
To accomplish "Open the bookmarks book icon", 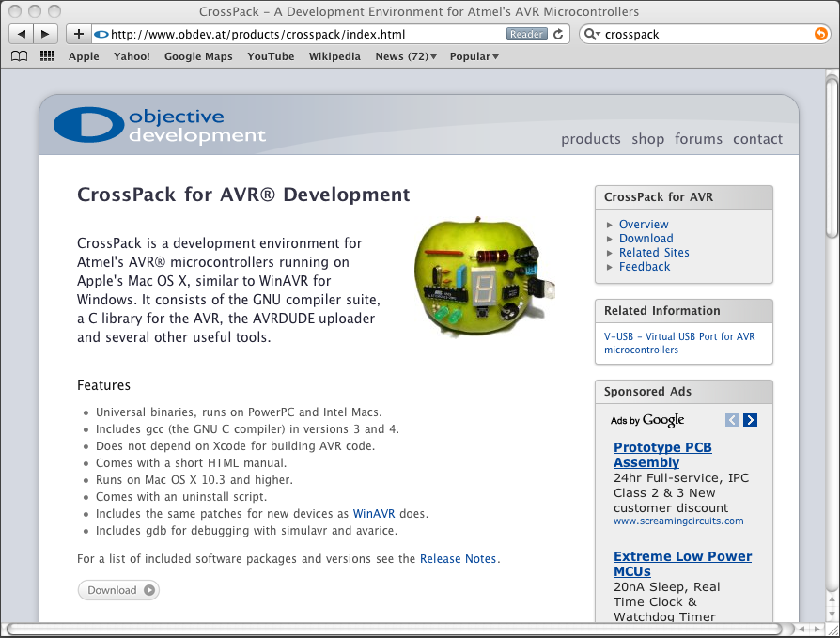I will tap(20, 56).
